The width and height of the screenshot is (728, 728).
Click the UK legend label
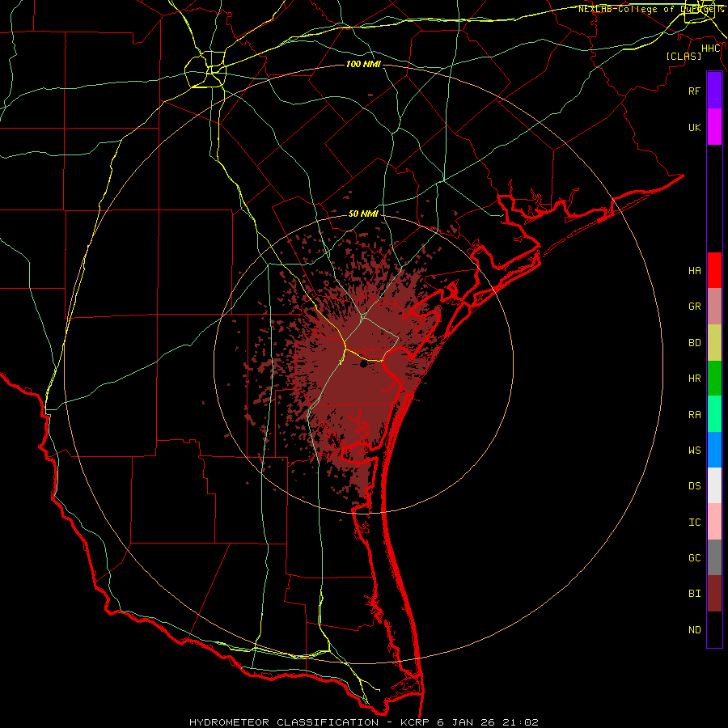[x=694, y=127]
